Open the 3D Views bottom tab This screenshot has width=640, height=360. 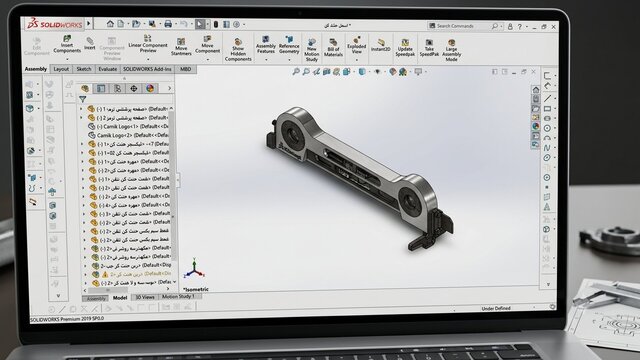click(145, 297)
